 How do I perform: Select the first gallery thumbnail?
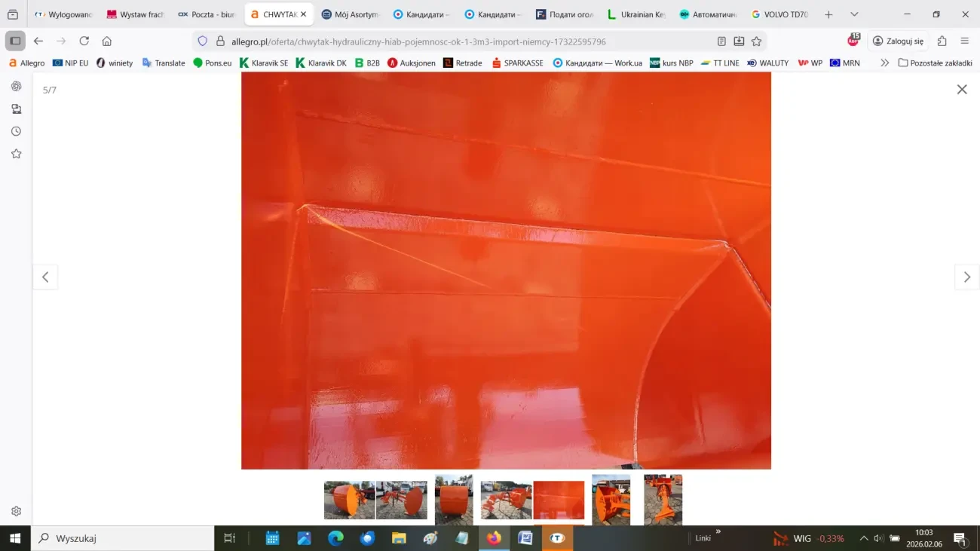[349, 500]
